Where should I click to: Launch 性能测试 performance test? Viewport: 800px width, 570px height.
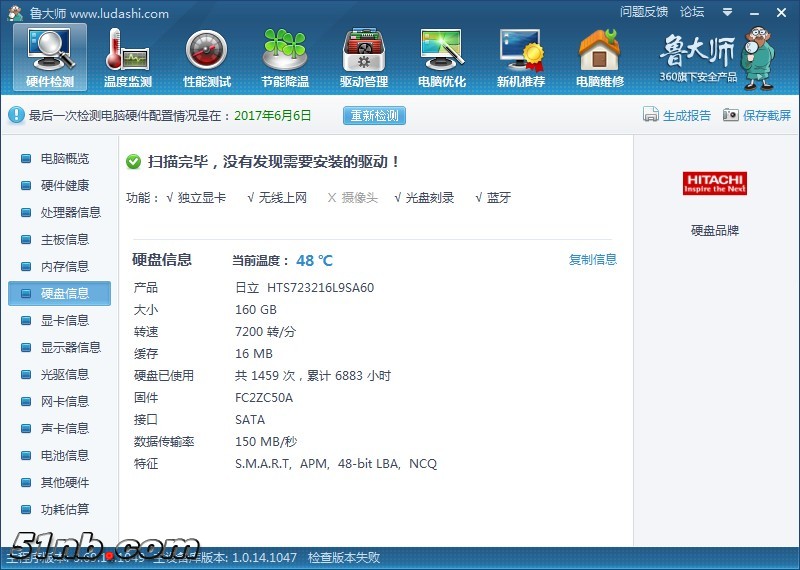point(206,57)
